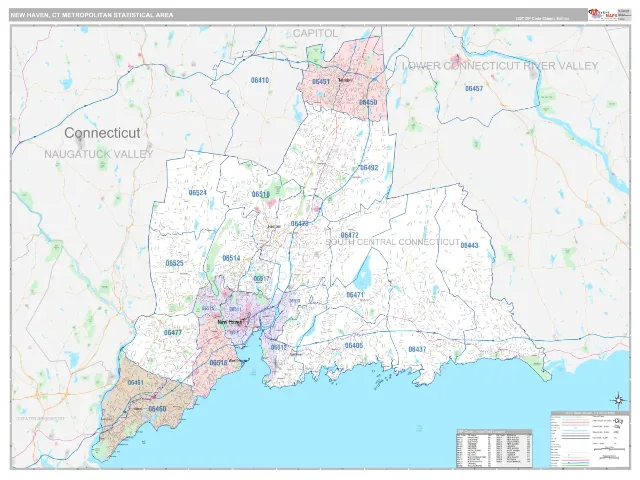Select the map title 'New Haven, CT Metropolitan Statistical Area'
The image size is (640, 480).
coord(92,15)
